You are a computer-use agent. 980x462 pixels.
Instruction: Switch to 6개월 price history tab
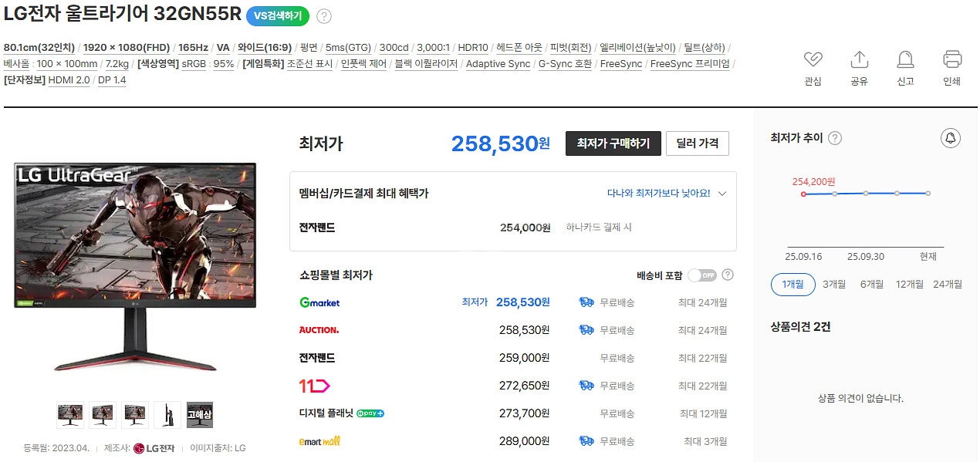tap(872, 284)
